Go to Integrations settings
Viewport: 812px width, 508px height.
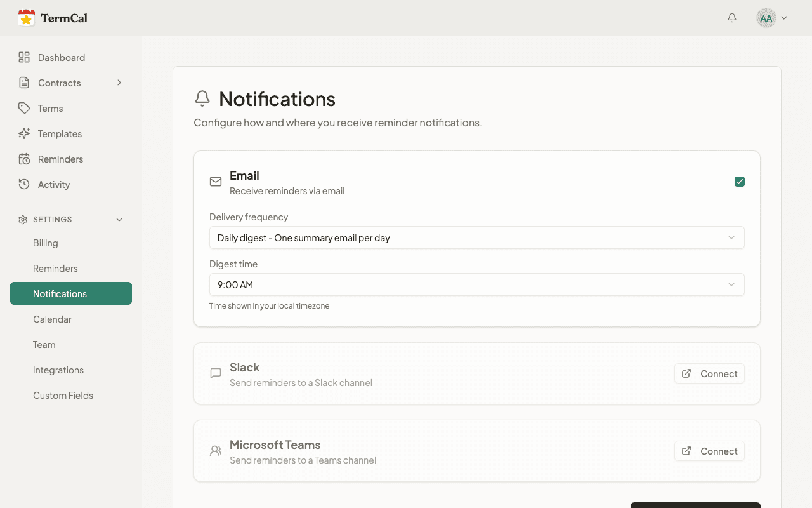(58, 370)
